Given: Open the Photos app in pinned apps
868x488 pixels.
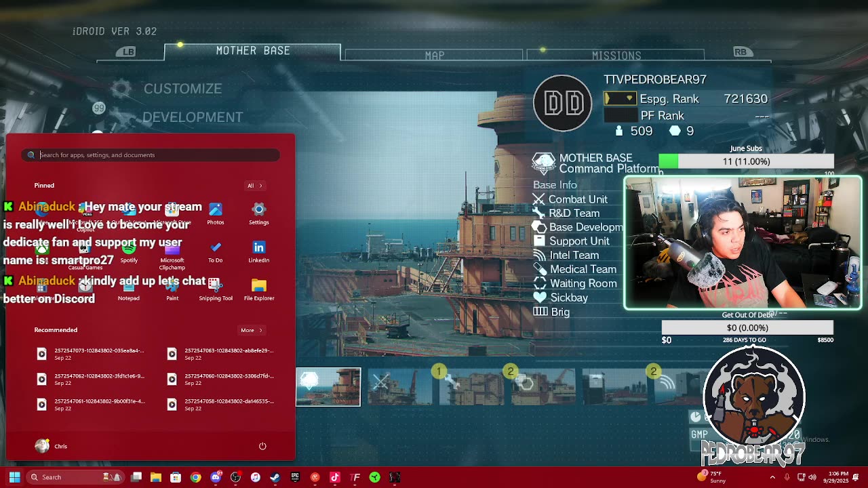Looking at the screenshot, I should [216, 213].
